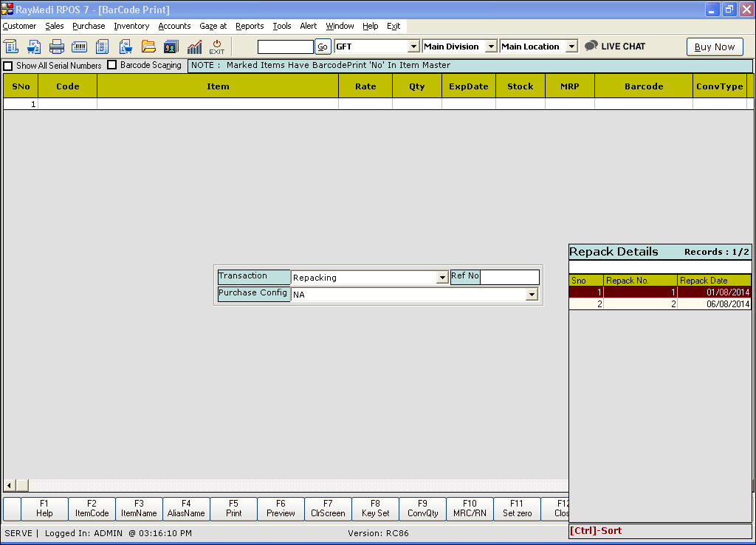Expand the GFT dropdown

tap(413, 47)
